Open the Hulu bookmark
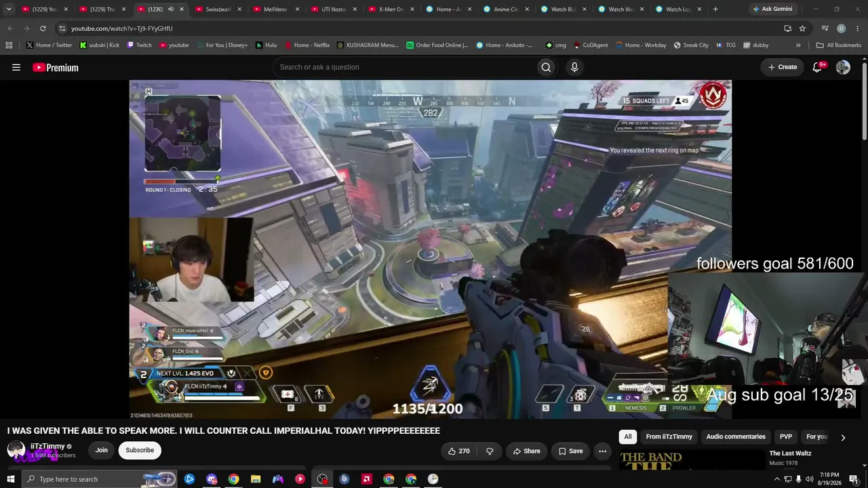This screenshot has width=868, height=488. (x=266, y=45)
